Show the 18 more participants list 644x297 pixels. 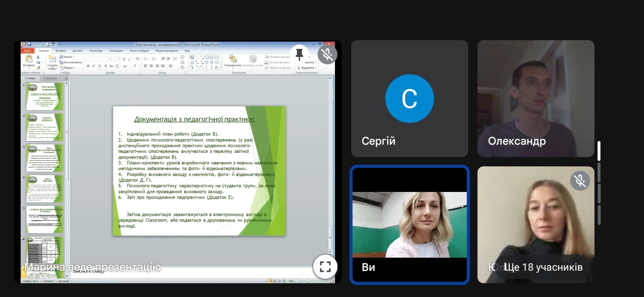tap(543, 267)
